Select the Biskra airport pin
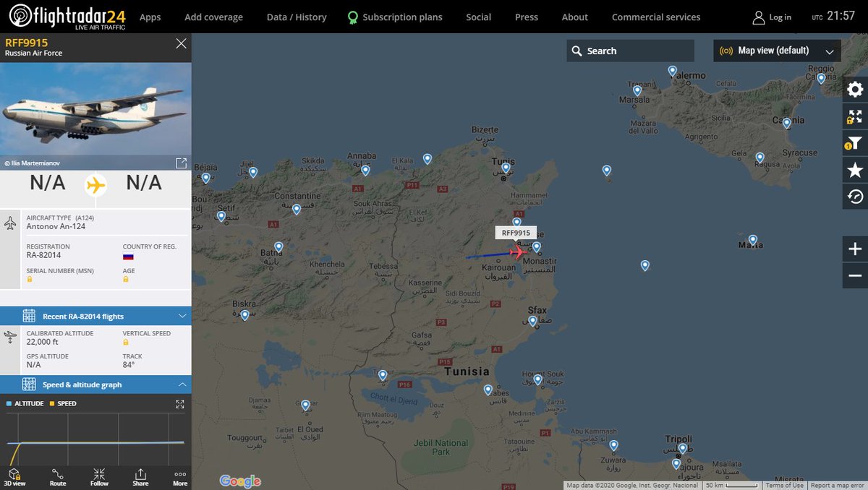Image resolution: width=868 pixels, height=490 pixels. point(245,314)
